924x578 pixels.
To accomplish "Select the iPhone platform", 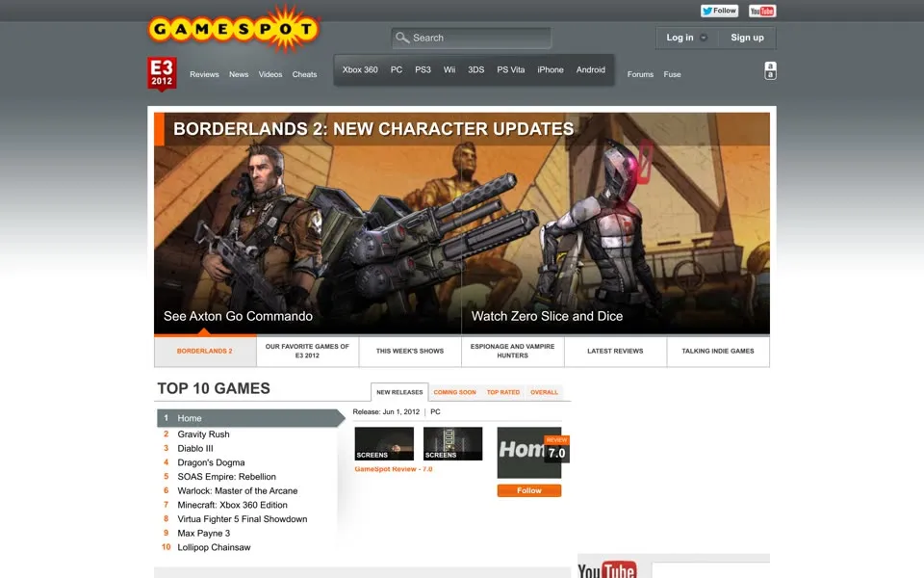I will point(550,69).
